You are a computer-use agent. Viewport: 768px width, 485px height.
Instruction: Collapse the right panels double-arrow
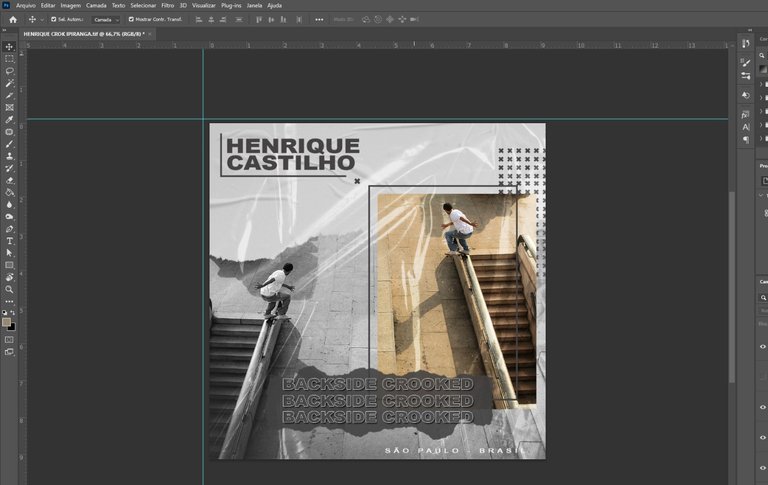750,30
